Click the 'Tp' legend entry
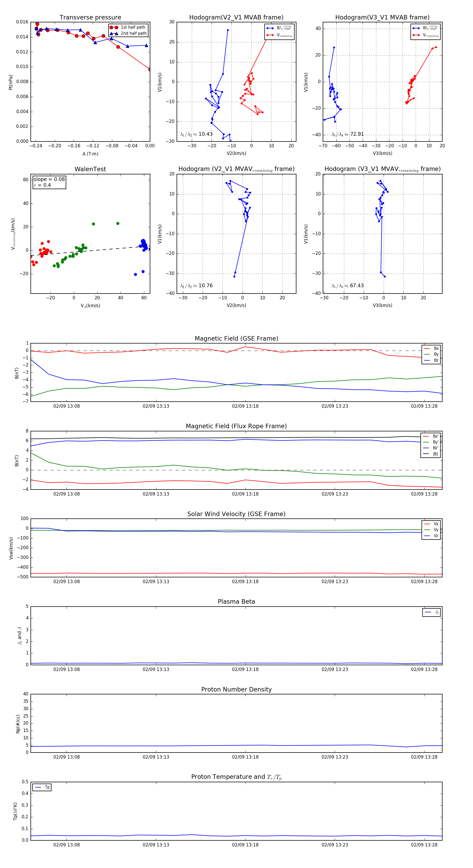 [x=42, y=788]
